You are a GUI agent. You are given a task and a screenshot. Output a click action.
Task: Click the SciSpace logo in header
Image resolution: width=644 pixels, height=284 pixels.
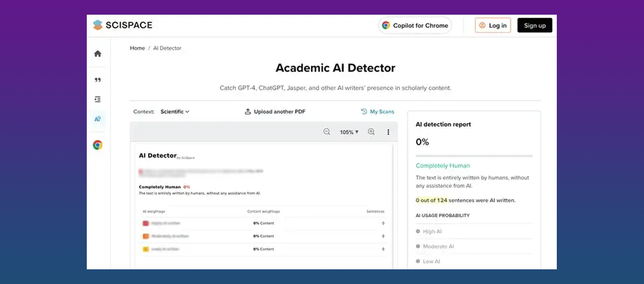(122, 25)
